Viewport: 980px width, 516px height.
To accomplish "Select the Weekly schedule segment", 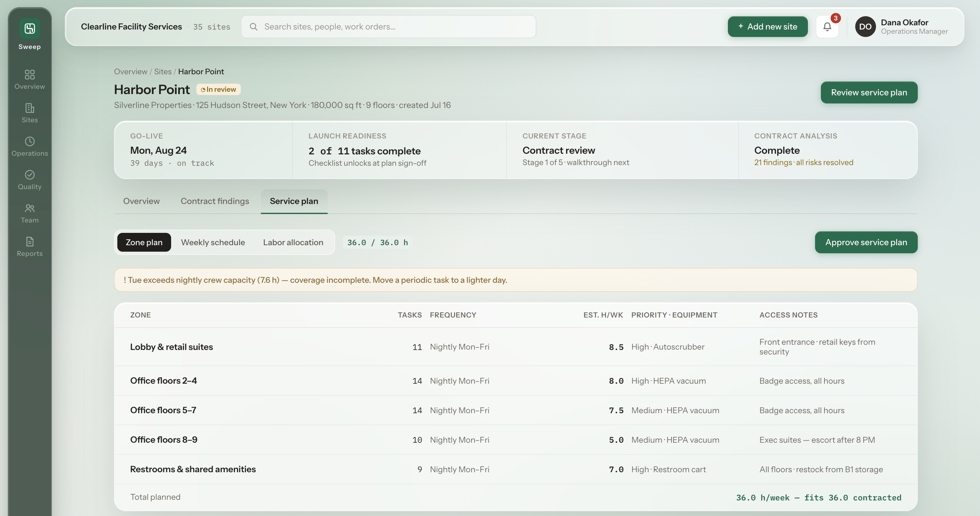I will point(213,242).
